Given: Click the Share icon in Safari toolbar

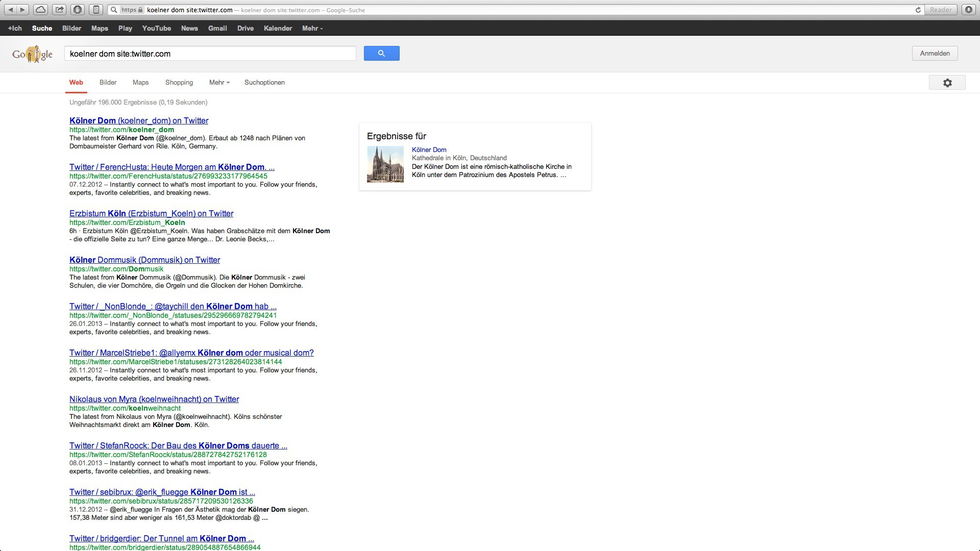Looking at the screenshot, I should click(x=59, y=10).
